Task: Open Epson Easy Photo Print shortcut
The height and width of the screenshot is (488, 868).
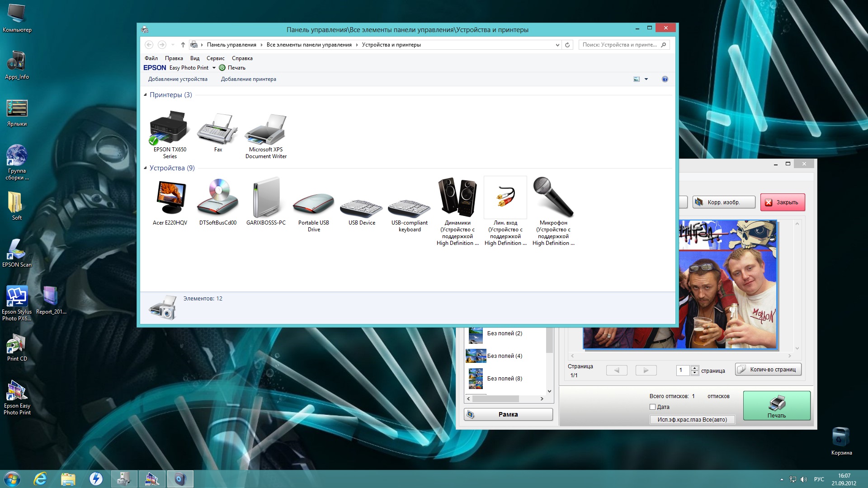Action: (17, 398)
